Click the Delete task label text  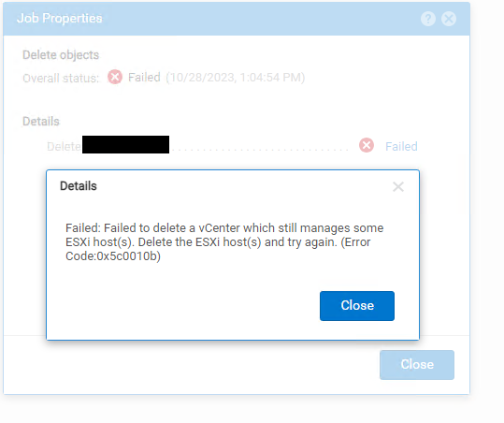coord(64,147)
